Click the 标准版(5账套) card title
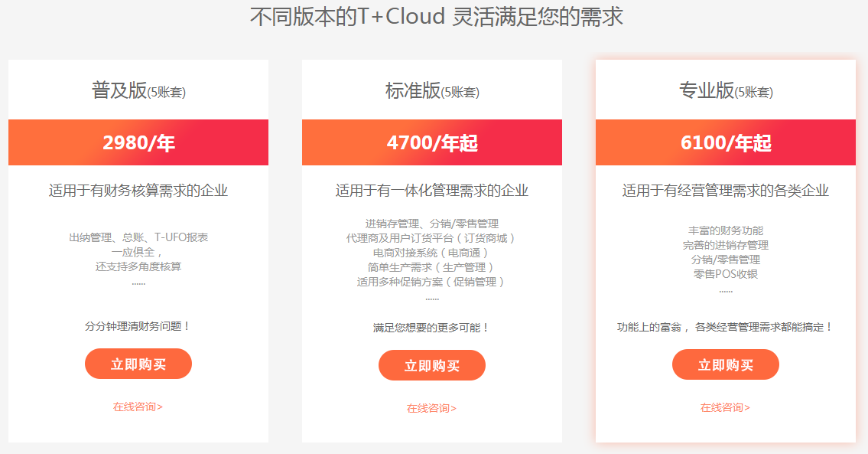This screenshot has width=868, height=454. coord(432,90)
